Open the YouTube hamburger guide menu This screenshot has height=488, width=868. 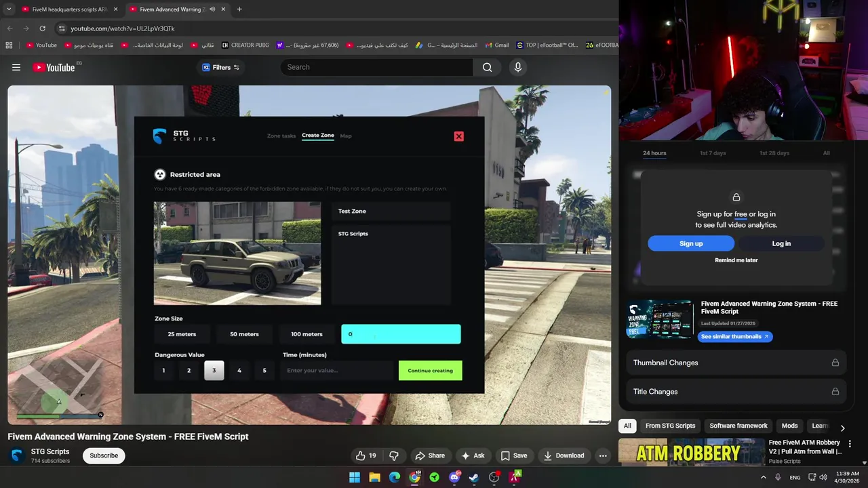tap(16, 67)
